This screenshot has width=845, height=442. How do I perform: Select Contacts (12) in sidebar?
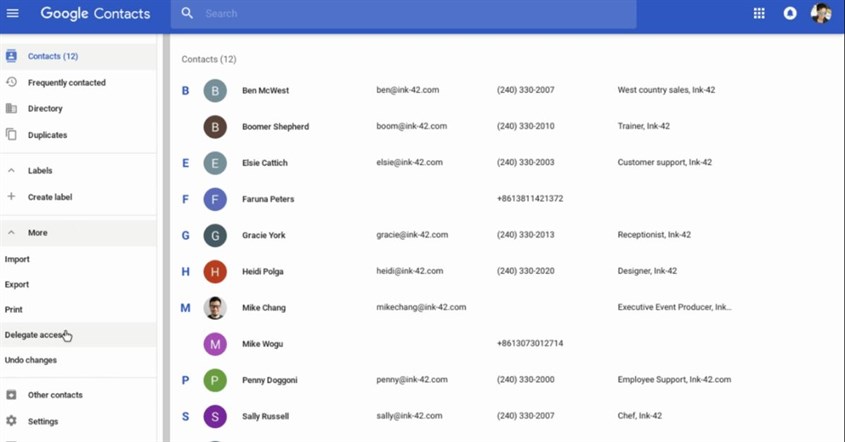pyautogui.click(x=78, y=56)
